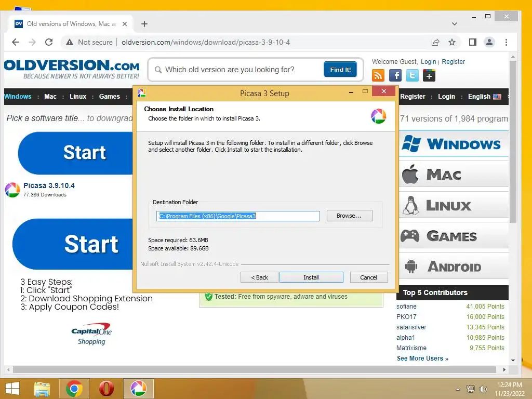Open File Explorer on the taskbar
Screen dimensions: 532x399
click(42, 389)
